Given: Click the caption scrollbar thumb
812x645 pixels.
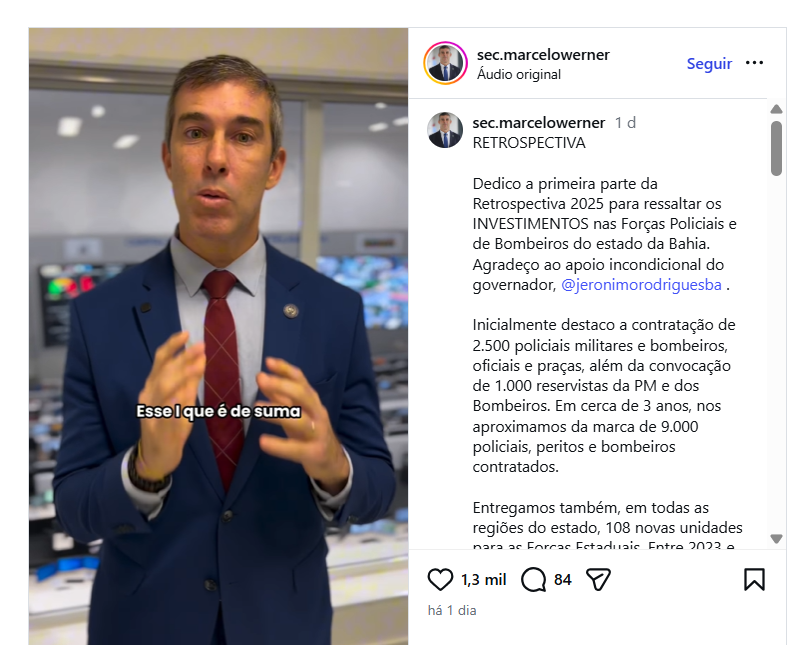Looking at the screenshot, I should 776,149.
